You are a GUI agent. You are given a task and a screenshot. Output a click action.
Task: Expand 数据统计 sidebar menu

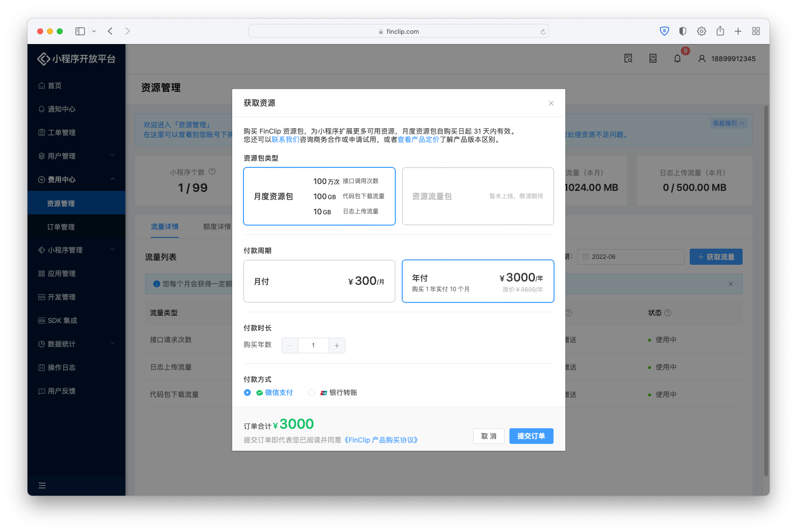coord(76,344)
